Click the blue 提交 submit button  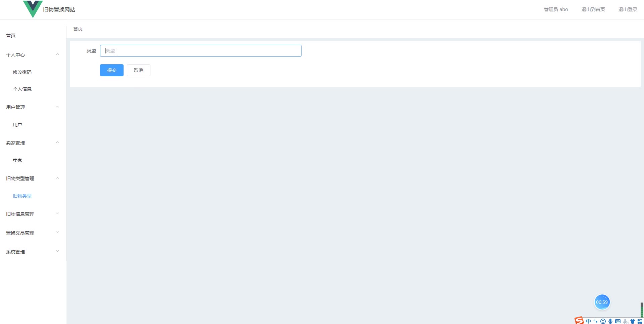(112, 70)
